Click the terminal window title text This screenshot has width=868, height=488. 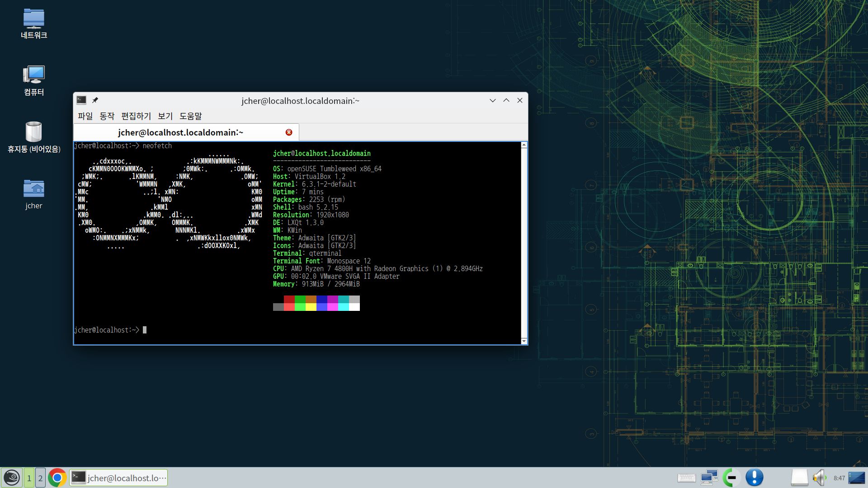(300, 101)
